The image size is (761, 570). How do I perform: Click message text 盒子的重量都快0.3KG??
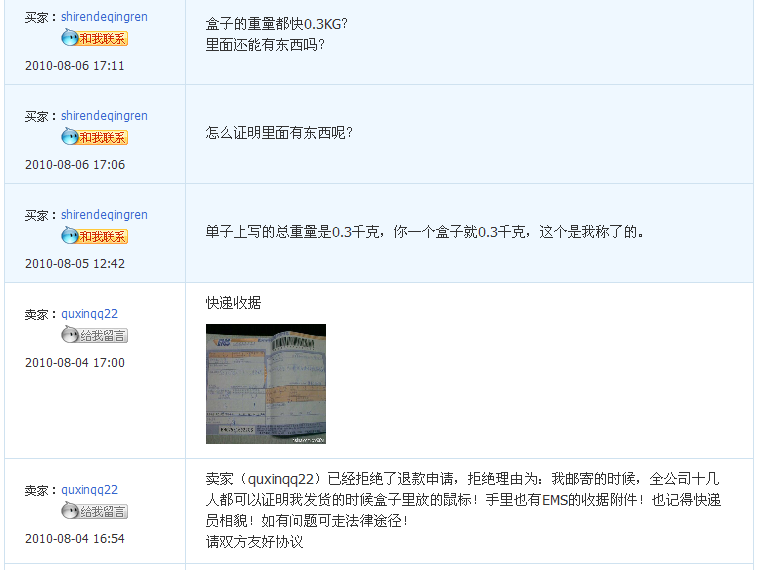[277, 24]
